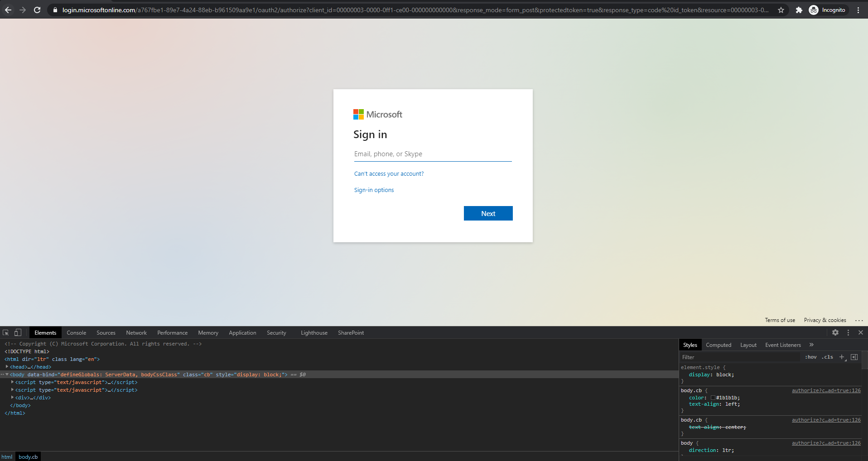Open the Sign-in options link
868x461 pixels.
(x=374, y=190)
